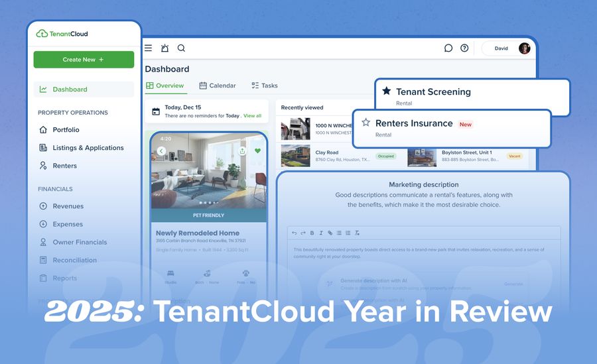Open David's profile avatar
The width and height of the screenshot is (597, 364).
point(524,48)
